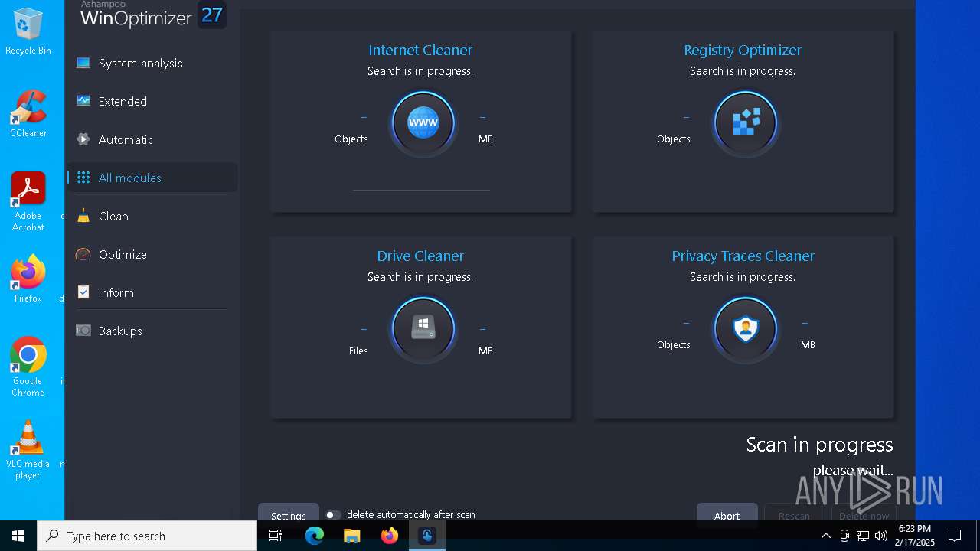Open the Clean sidebar section
The image size is (980, 551).
(x=152, y=216)
